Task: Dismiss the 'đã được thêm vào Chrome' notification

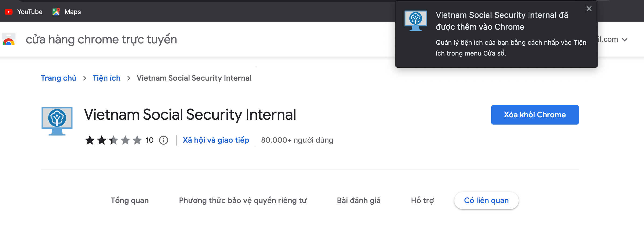Action: pos(589,9)
